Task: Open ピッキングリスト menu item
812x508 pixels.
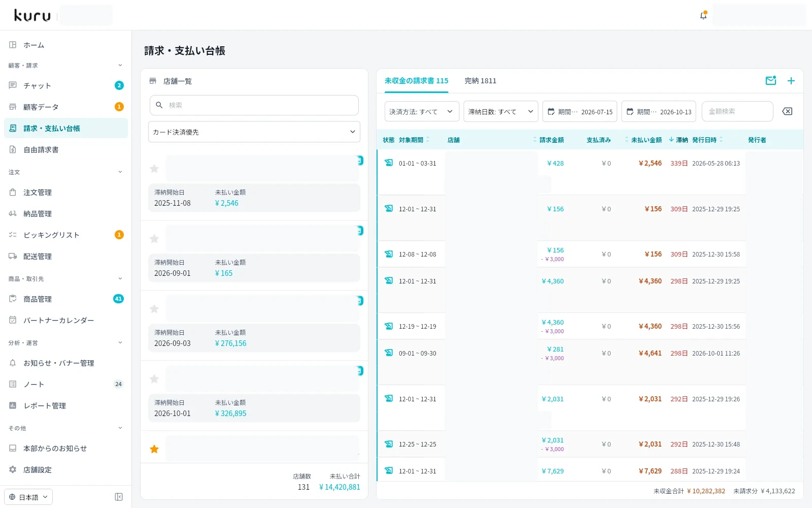Action: [66, 235]
